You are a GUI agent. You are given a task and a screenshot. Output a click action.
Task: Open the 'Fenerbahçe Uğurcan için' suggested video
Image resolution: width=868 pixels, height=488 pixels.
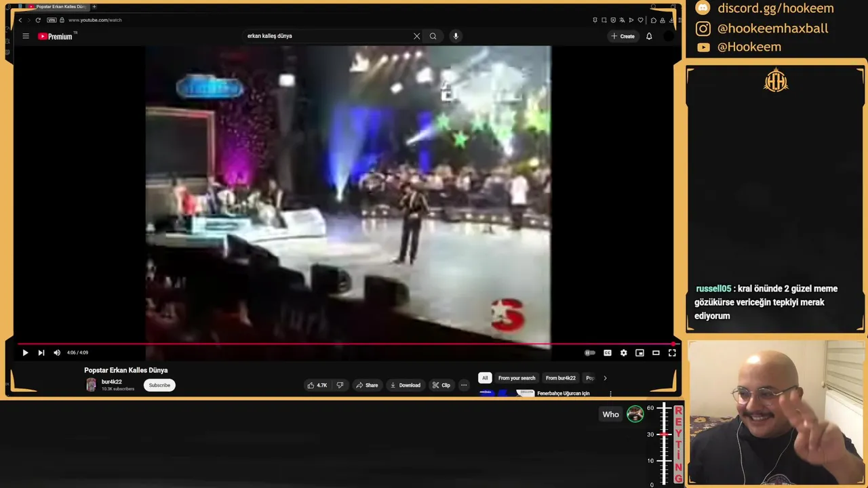click(563, 393)
